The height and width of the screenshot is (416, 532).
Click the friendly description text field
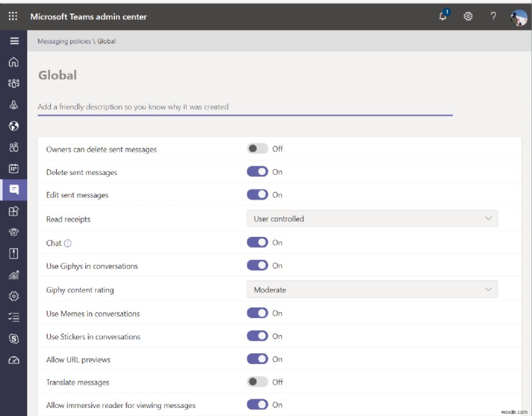(x=246, y=107)
